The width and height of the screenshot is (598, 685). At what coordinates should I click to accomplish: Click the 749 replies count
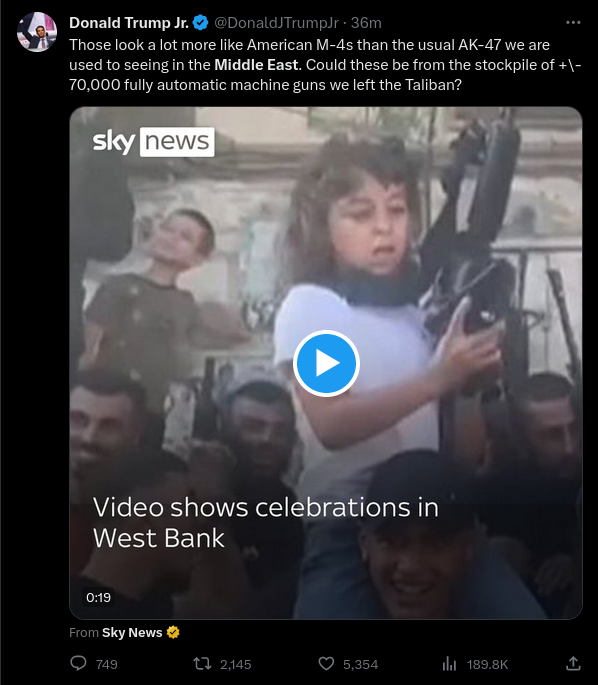pos(107,664)
